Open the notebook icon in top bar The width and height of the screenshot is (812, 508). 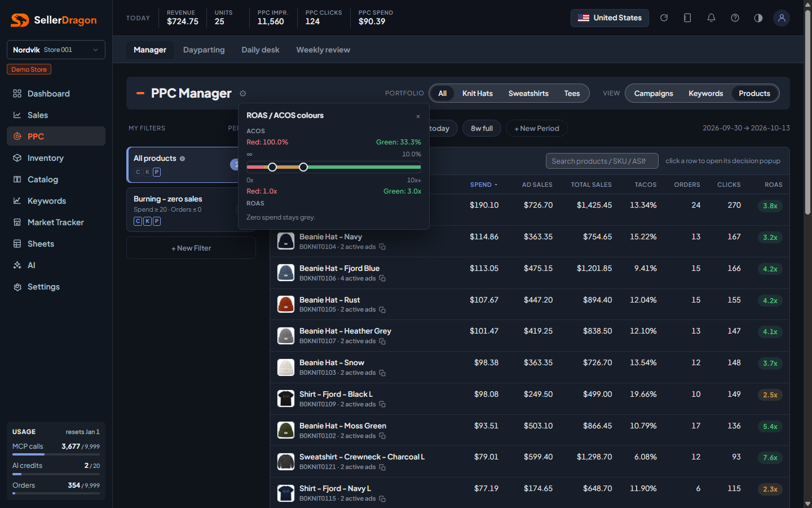687,18
